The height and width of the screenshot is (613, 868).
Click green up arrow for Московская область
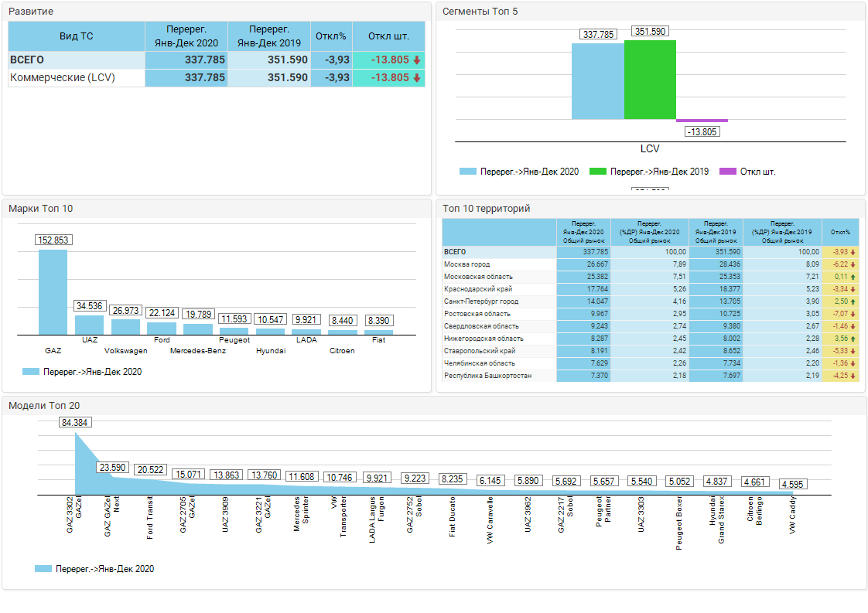click(853, 277)
